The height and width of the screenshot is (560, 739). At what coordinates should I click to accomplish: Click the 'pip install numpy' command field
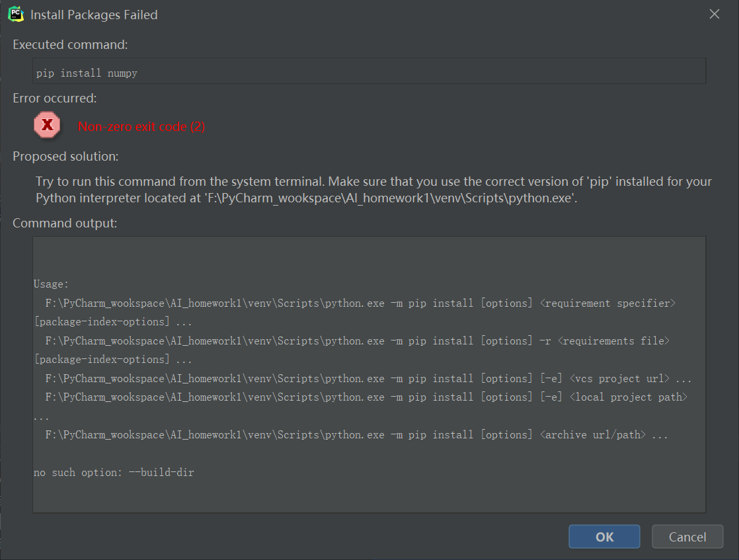pyautogui.click(x=369, y=71)
